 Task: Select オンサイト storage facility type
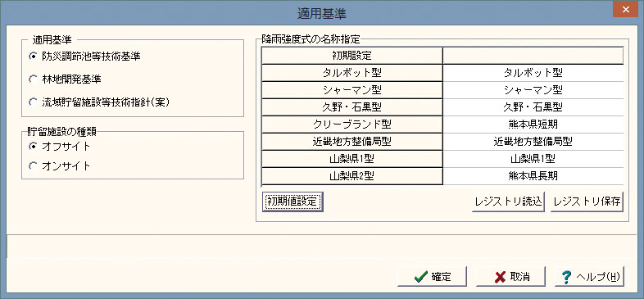coord(60,166)
